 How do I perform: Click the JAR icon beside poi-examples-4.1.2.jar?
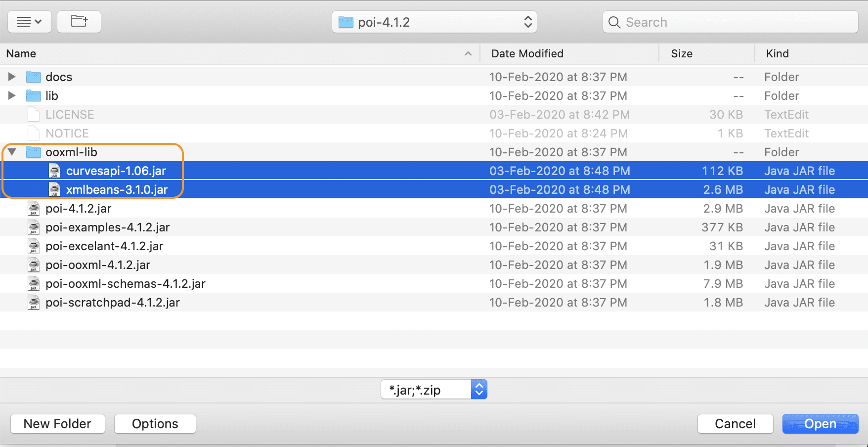pyautogui.click(x=33, y=227)
